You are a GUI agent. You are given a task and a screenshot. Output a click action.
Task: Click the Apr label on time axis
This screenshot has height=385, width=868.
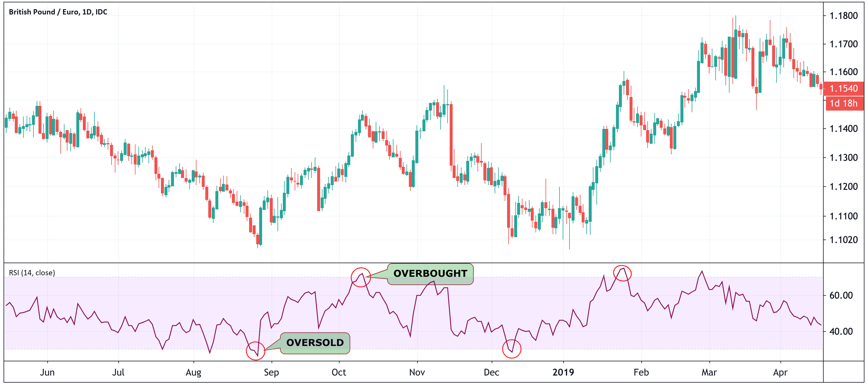click(x=780, y=373)
